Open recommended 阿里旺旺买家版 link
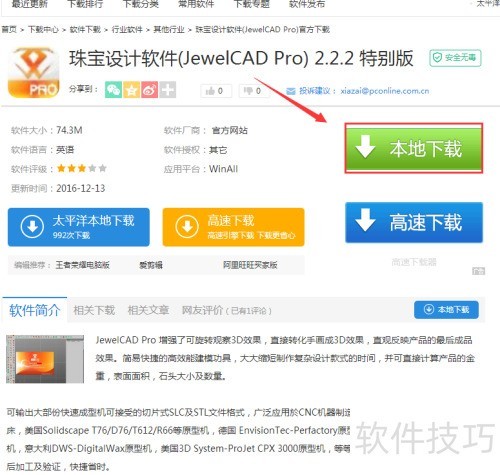500x475 pixels. 250,265
